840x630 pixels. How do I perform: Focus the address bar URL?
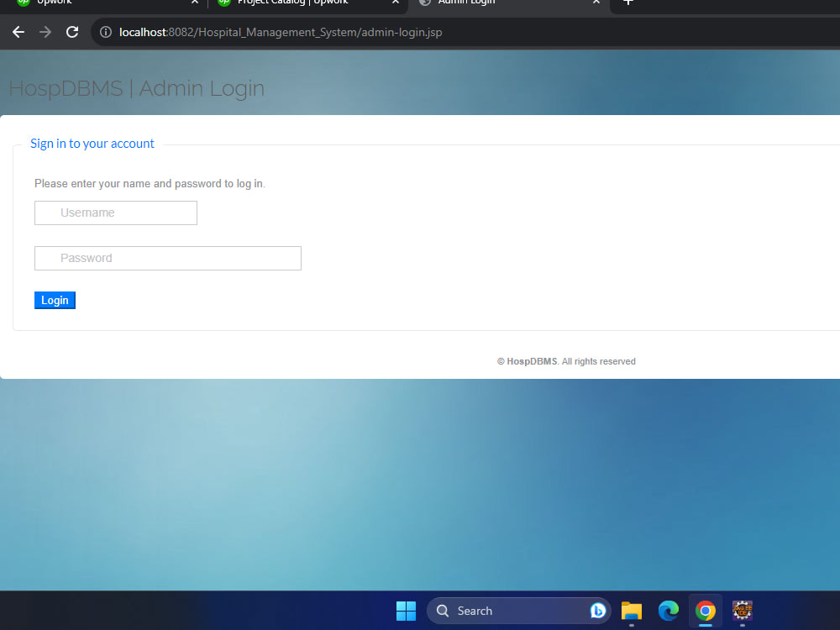[x=281, y=32]
